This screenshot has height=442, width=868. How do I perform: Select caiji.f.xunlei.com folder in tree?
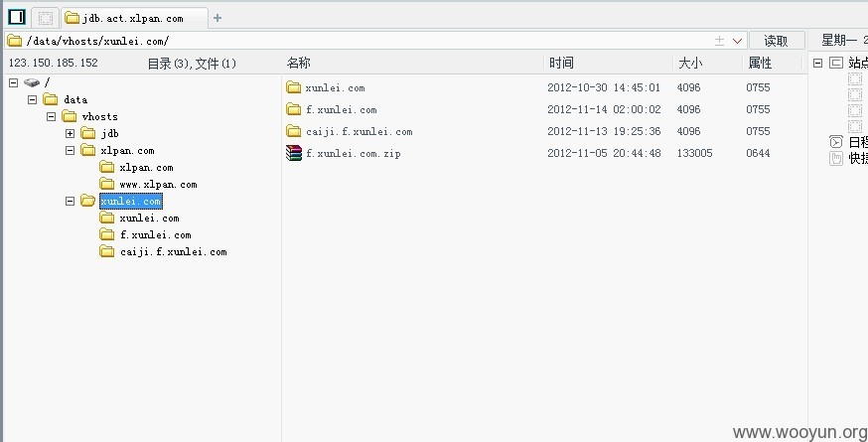(x=173, y=252)
